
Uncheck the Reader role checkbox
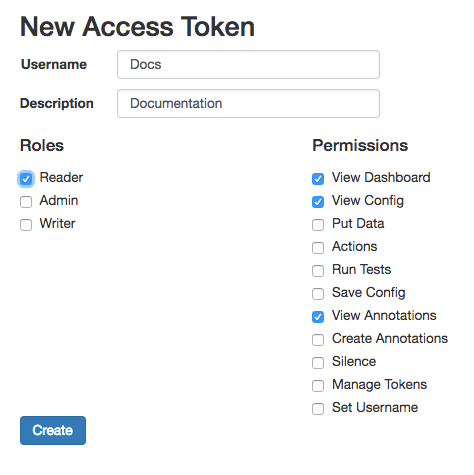click(26, 179)
